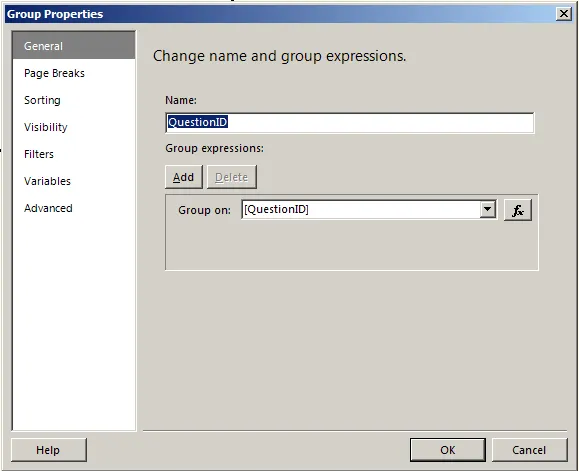The width and height of the screenshot is (579, 471).
Task: Close the Group Properties dialog
Action: coord(564,14)
